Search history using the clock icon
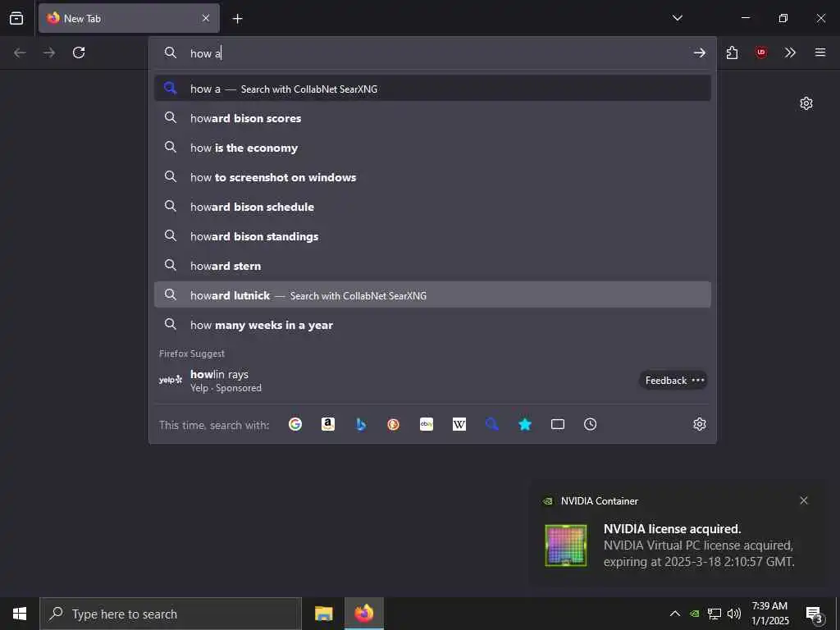 (591, 424)
